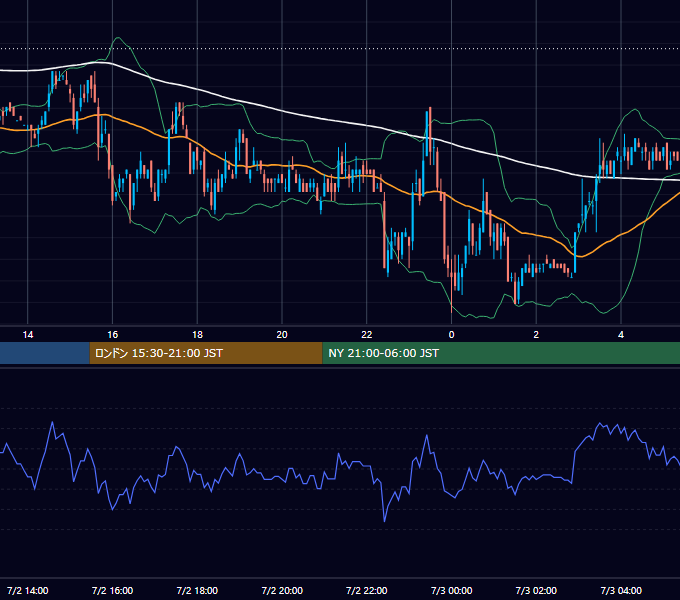Viewport: 680px width, 600px height.
Task: Click the 7/2 18:00 time label
Action: click(197, 590)
